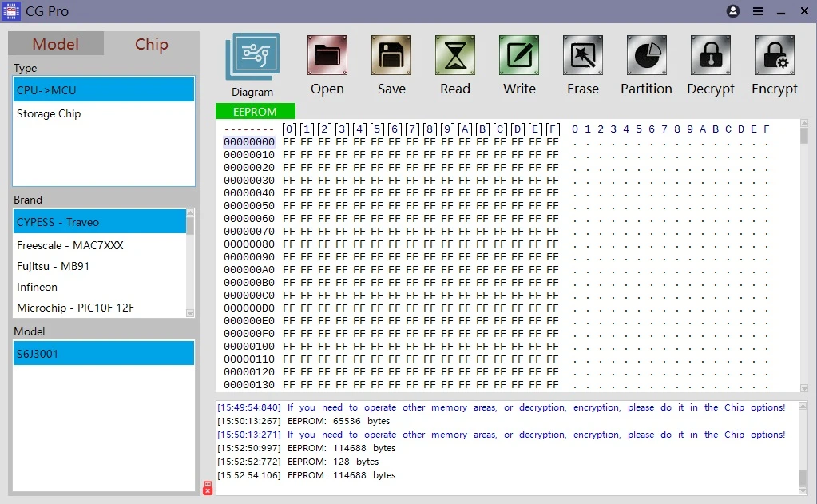
Task: Select the EEPROM memory tab
Action: [256, 112]
